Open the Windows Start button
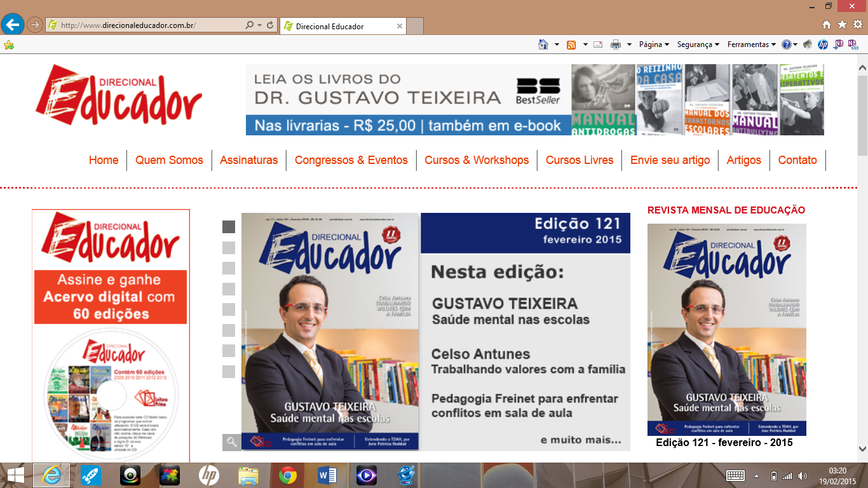 15,475
